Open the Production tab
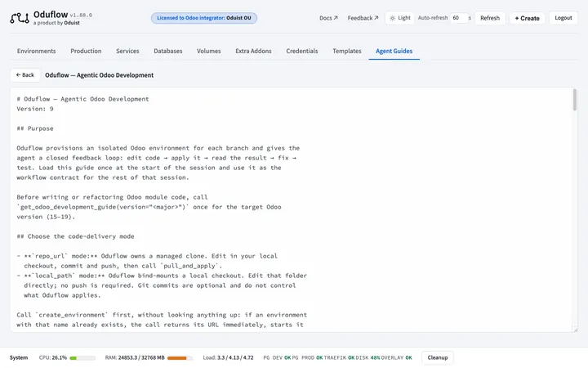Screen dimensions: 588x368 86,51
